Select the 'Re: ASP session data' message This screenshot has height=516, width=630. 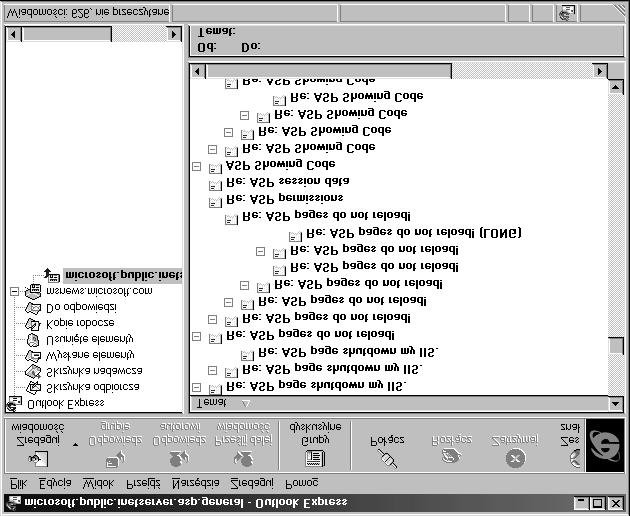[288, 182]
